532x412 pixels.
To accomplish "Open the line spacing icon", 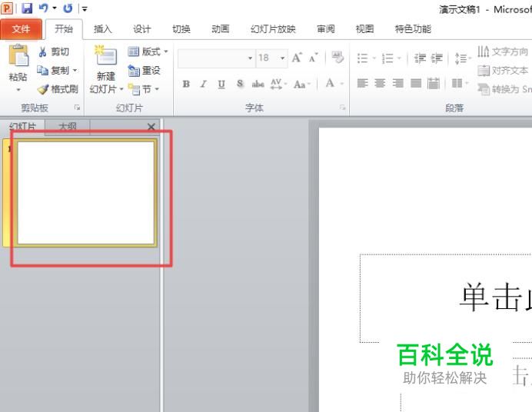I will coord(461,58).
